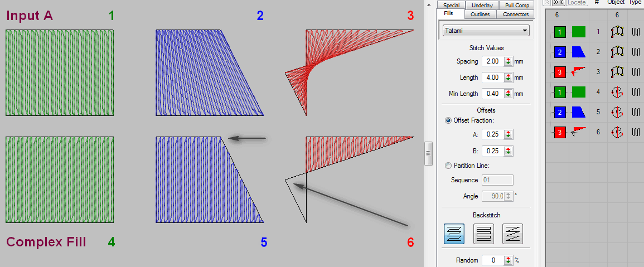The width and height of the screenshot is (644, 267).
Task: Click the Min Length value field
Action: point(493,94)
